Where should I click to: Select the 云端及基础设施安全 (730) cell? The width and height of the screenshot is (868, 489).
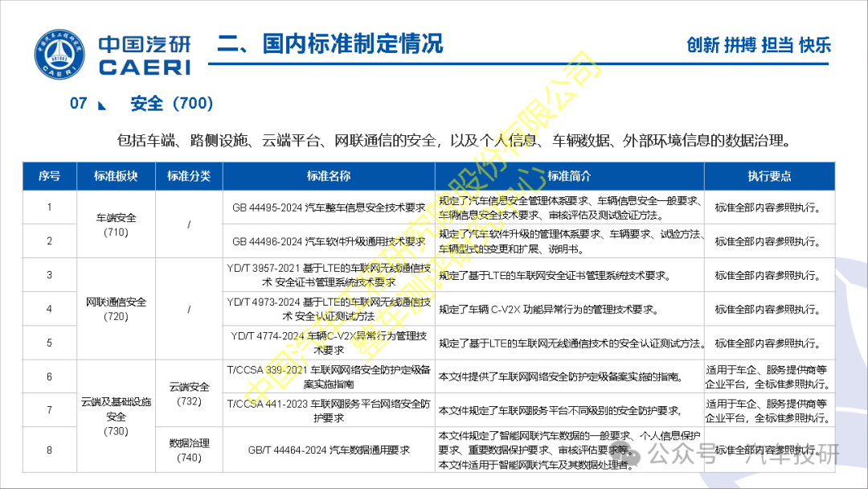(x=116, y=416)
